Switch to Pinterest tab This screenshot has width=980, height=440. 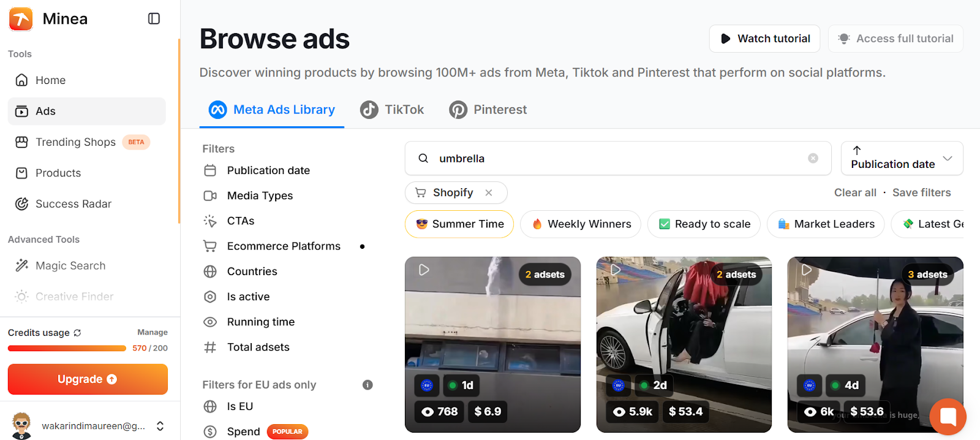pyautogui.click(x=488, y=110)
